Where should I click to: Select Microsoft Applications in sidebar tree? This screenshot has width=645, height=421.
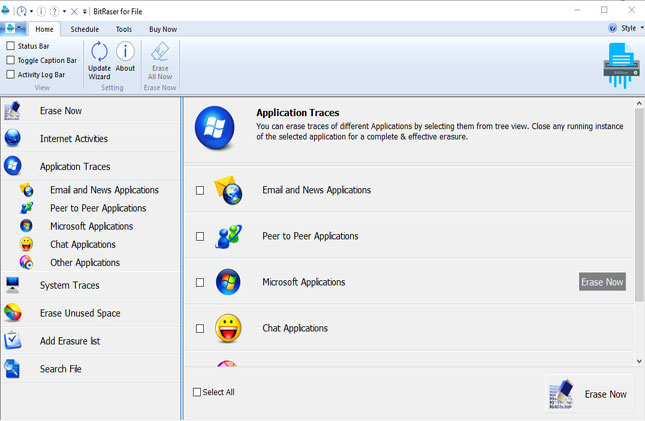tap(91, 226)
